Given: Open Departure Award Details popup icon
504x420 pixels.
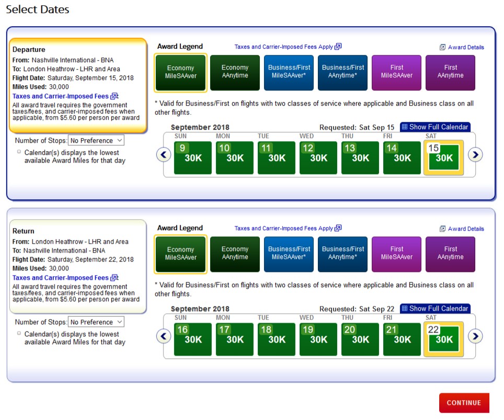Looking at the screenshot, I should coord(442,47).
